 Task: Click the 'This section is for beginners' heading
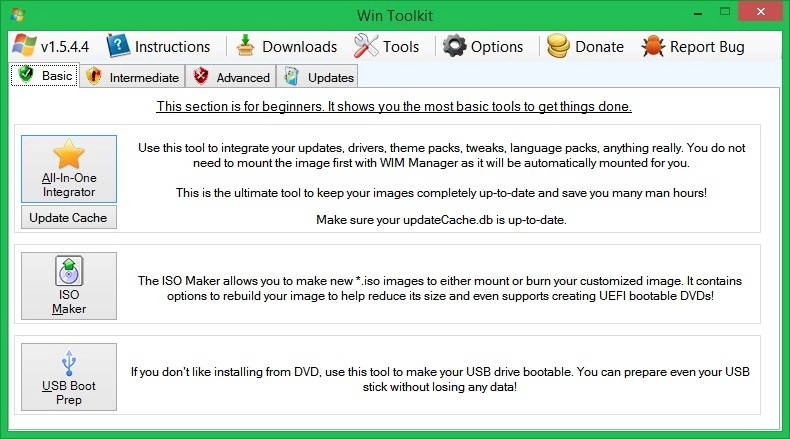394,106
